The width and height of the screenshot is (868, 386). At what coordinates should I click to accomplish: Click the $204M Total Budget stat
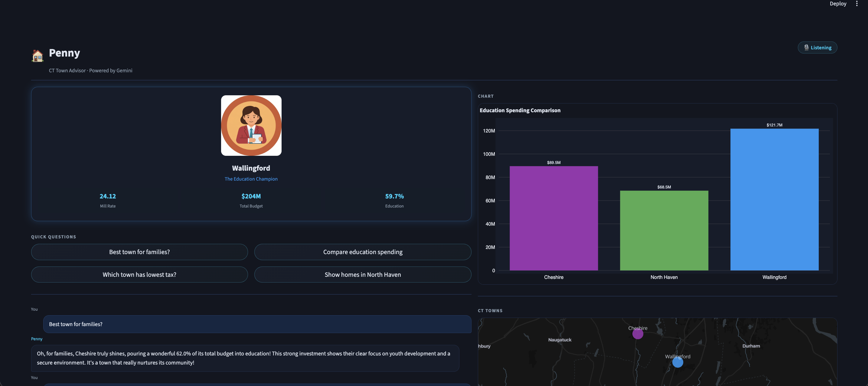click(251, 196)
